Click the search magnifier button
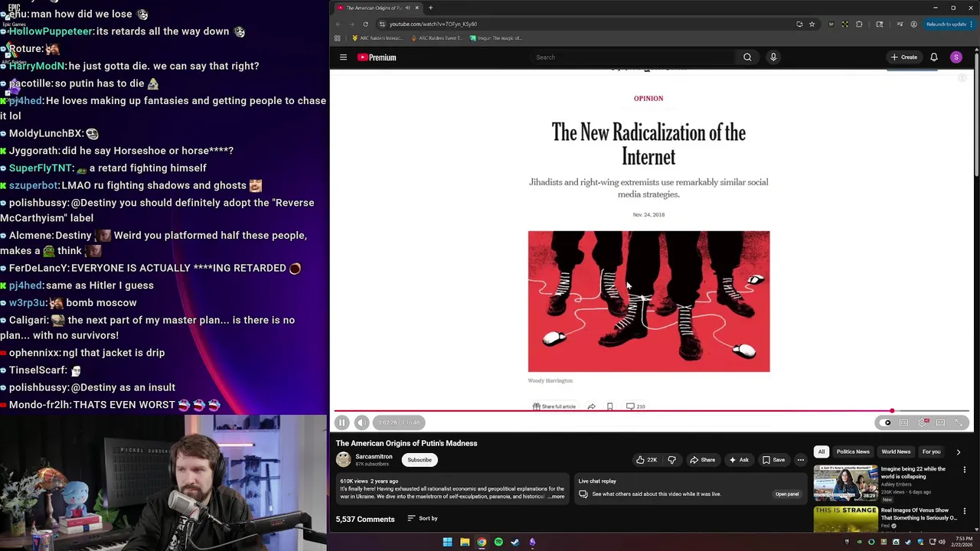980x551 pixels. tap(747, 57)
